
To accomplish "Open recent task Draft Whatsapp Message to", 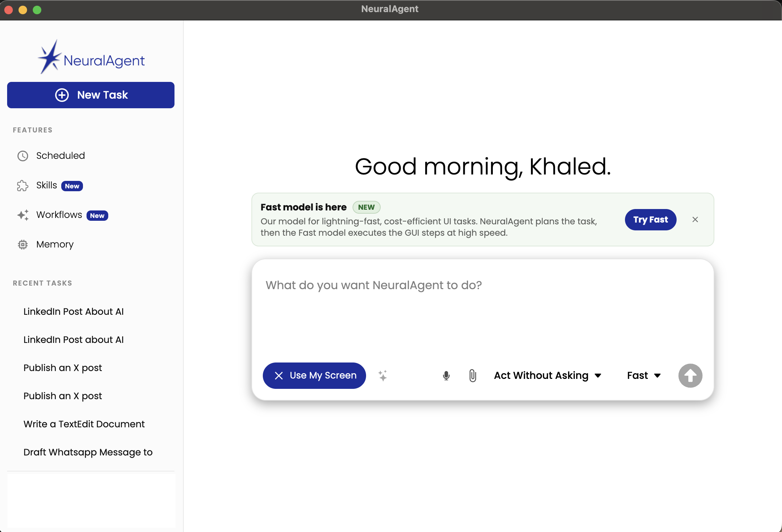I will tap(88, 452).
